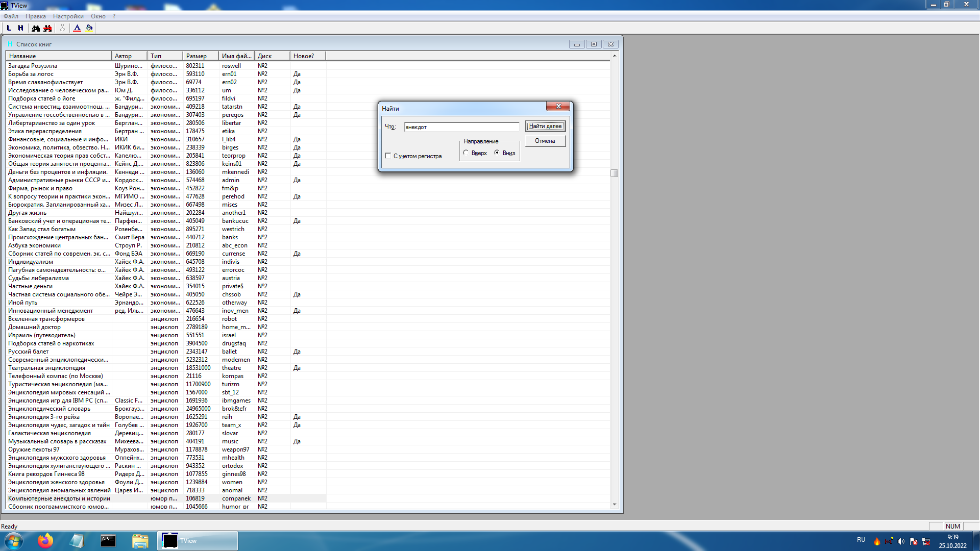Click the L toolbar icon

9,28
